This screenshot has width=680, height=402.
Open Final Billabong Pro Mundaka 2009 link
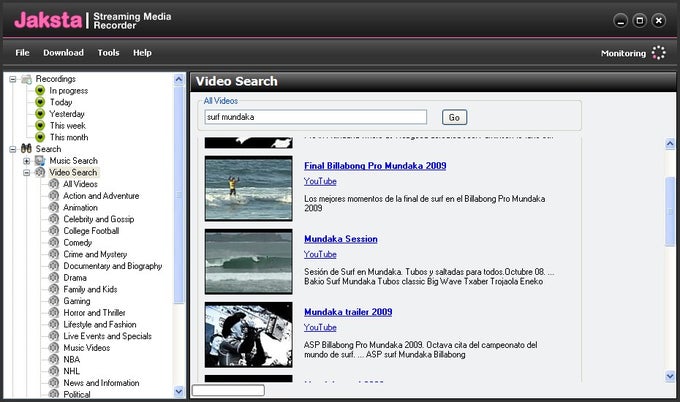[375, 166]
